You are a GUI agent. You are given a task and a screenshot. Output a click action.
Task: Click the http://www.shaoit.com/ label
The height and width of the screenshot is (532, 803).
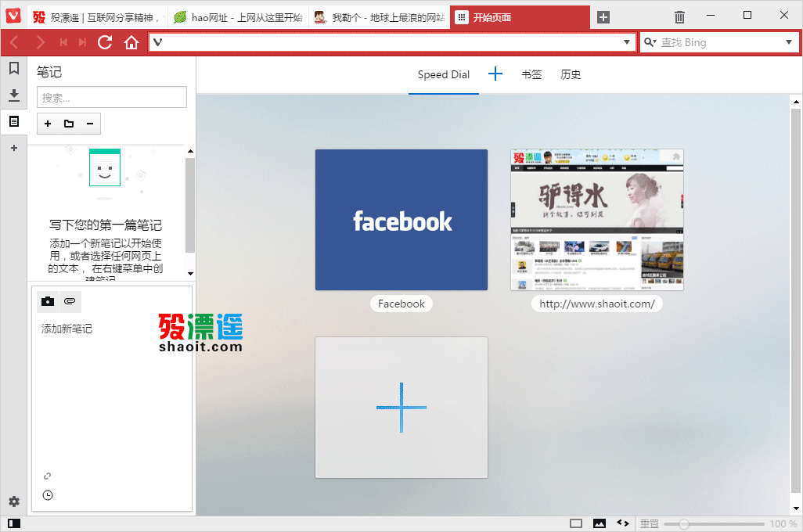(597, 304)
